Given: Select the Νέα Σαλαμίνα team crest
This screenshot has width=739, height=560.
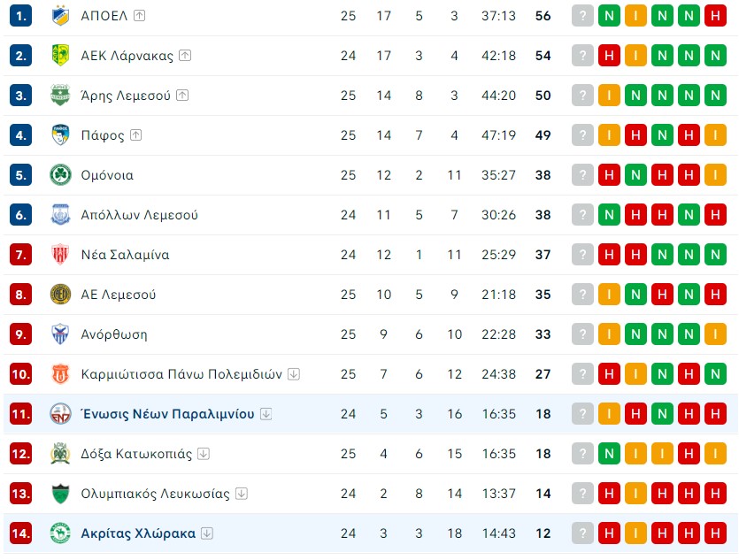Looking at the screenshot, I should [60, 255].
